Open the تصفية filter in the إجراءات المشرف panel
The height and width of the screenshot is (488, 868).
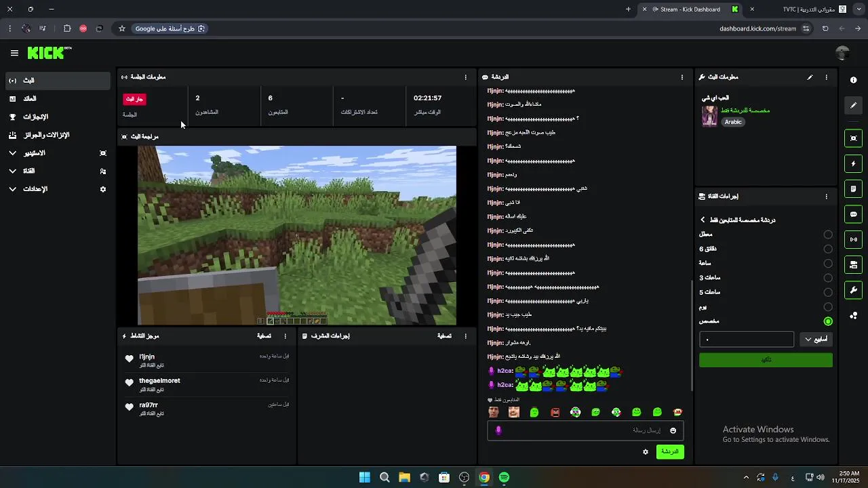tap(444, 336)
